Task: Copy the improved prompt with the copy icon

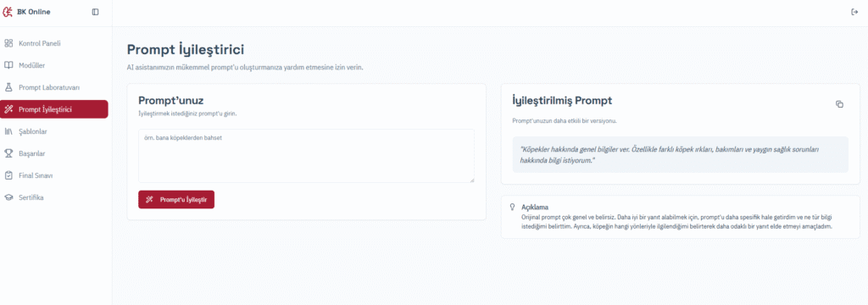Action: 839,104
